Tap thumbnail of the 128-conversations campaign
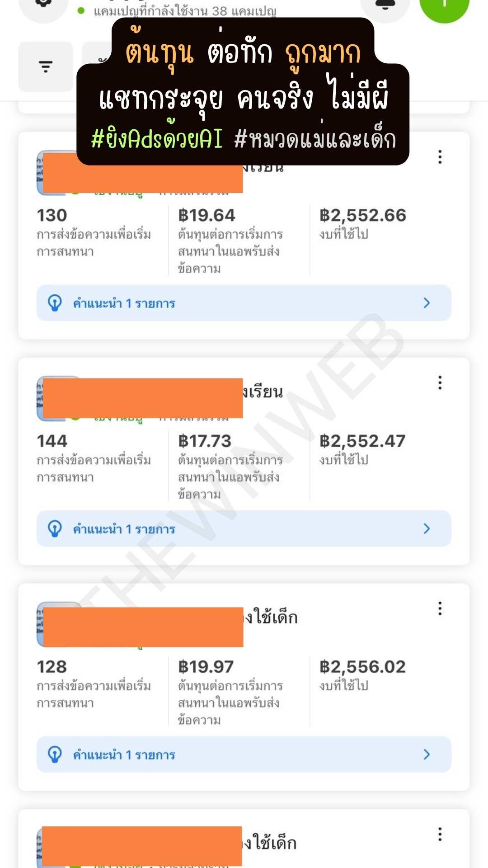 point(41,624)
